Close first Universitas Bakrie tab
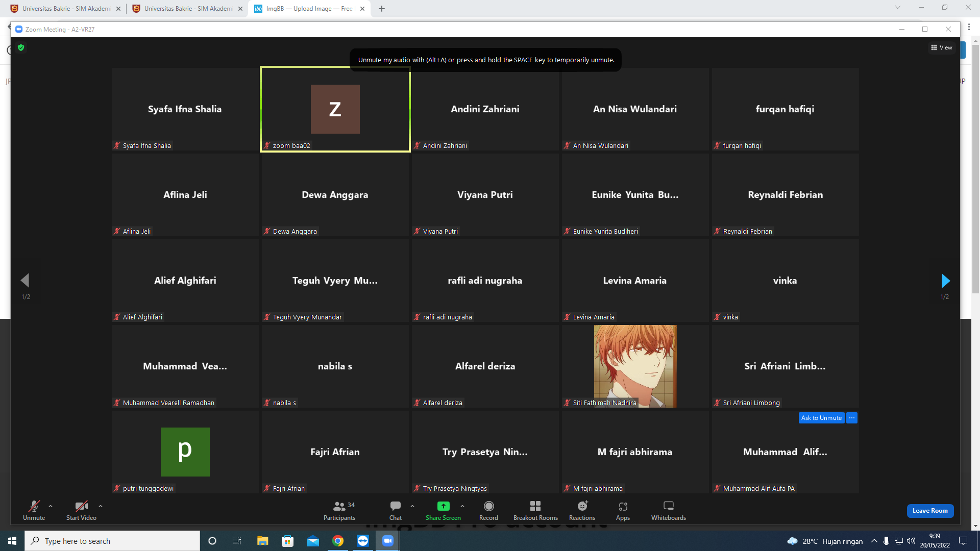 click(x=118, y=9)
